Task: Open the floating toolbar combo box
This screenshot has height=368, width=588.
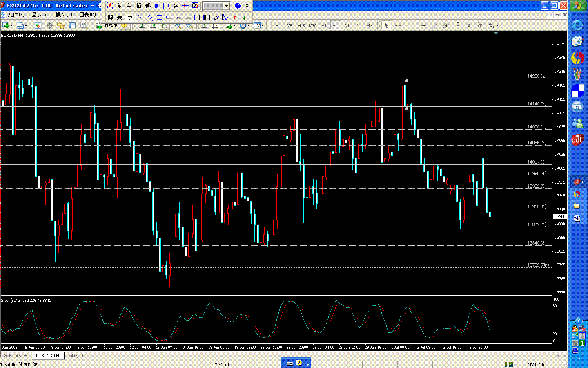Action: 216,6
